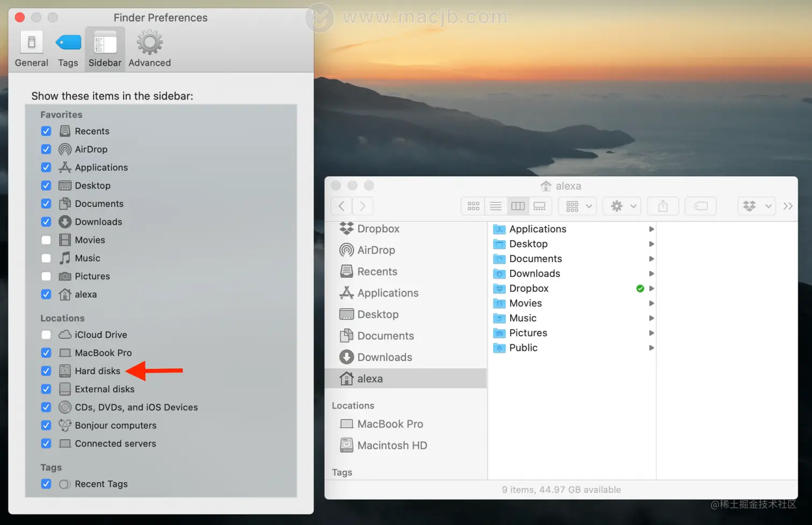Click the Edit Tags toolbar button
The width and height of the screenshot is (812, 525).
tap(701, 206)
